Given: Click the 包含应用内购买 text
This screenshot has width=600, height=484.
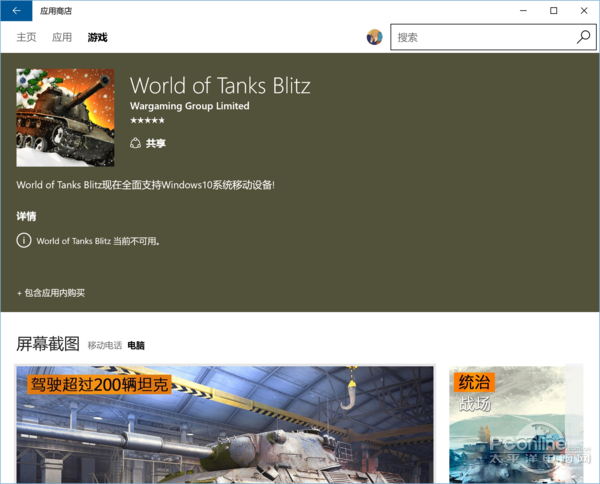Looking at the screenshot, I should click(51, 293).
